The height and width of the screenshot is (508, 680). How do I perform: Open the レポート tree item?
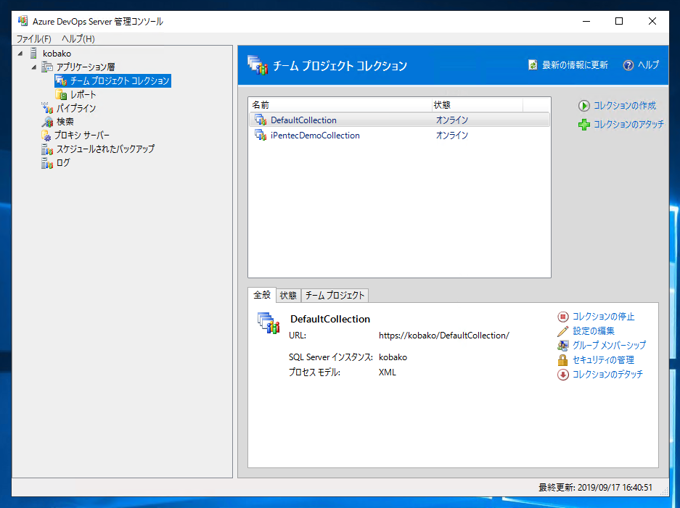click(83, 94)
